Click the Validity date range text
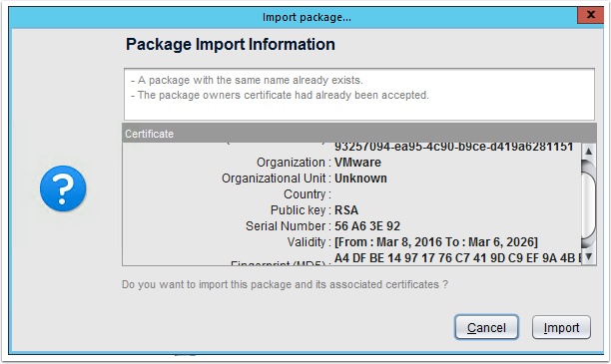 point(435,242)
